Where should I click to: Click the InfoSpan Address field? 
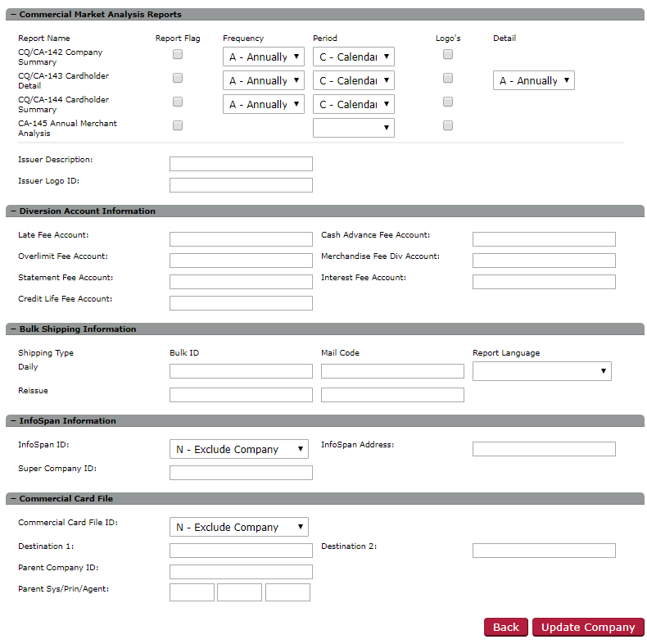click(544, 449)
